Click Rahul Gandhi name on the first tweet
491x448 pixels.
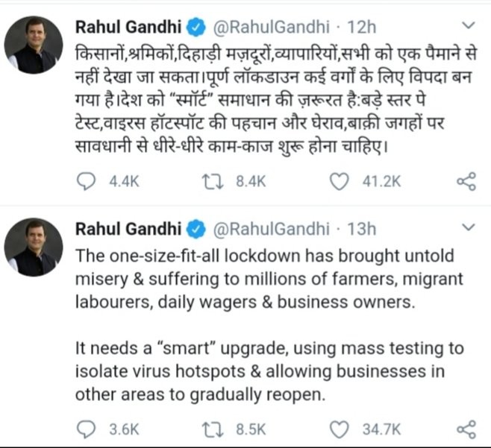[128, 27]
